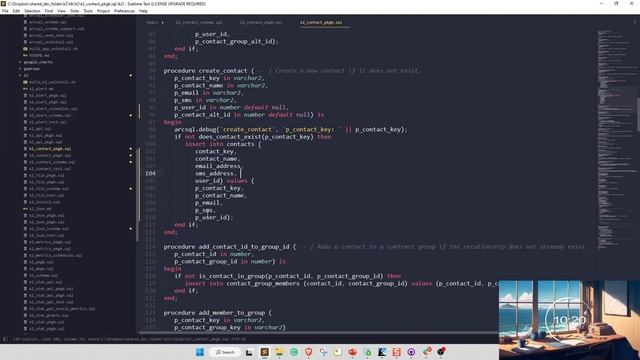The height and width of the screenshot is (360, 640).
Task: Open k2_contact_test.sql in the sidebar
Action: pos(50,169)
